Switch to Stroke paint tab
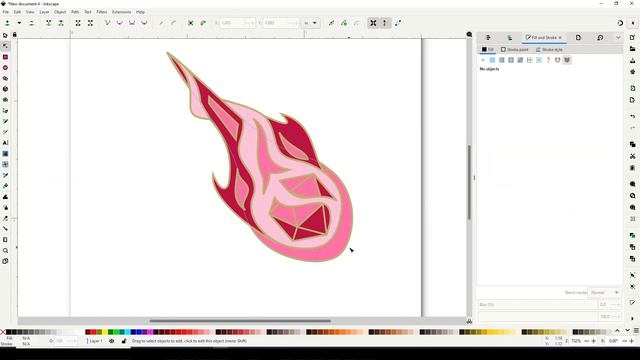 pyautogui.click(x=515, y=49)
